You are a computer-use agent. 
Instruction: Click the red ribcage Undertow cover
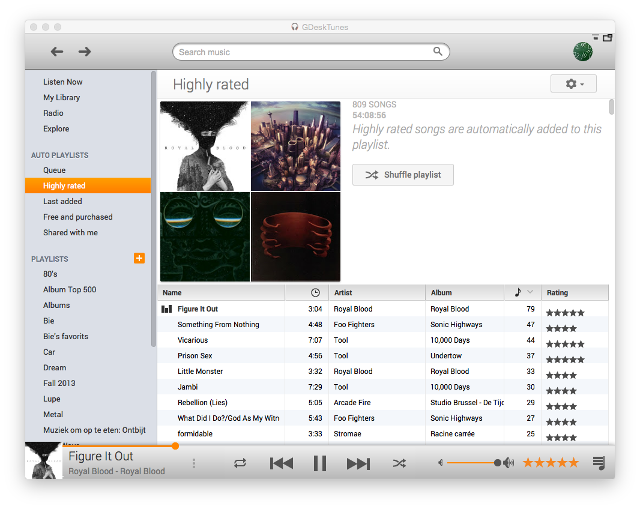click(296, 237)
